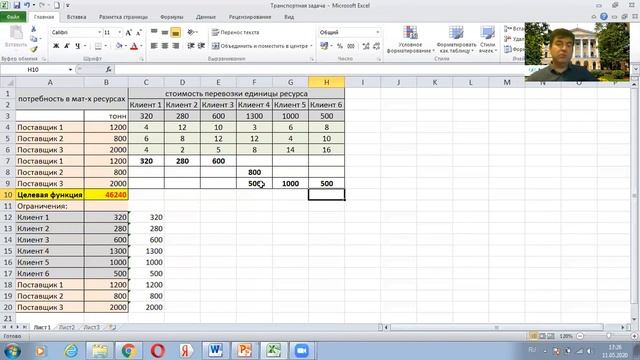Click the horizontal scrollbar thumb
Viewport: 640px width, 360px height.
coord(497,327)
